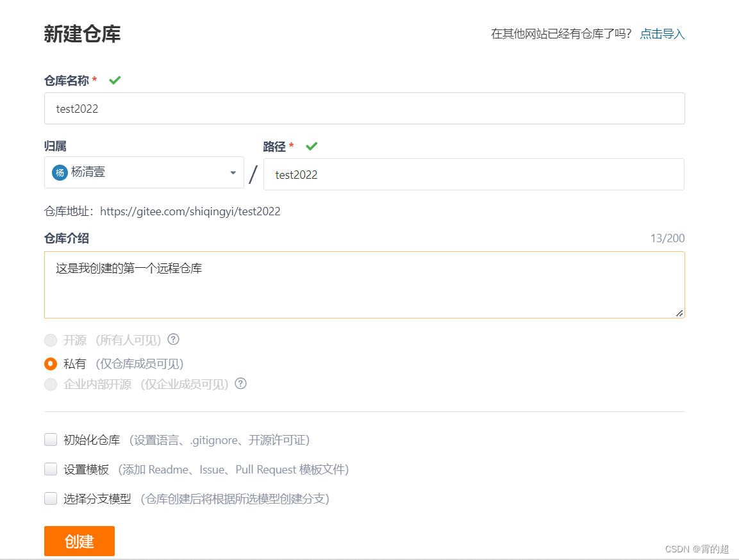Enable the 设置模板 checkbox
This screenshot has width=739, height=560.
click(x=51, y=469)
